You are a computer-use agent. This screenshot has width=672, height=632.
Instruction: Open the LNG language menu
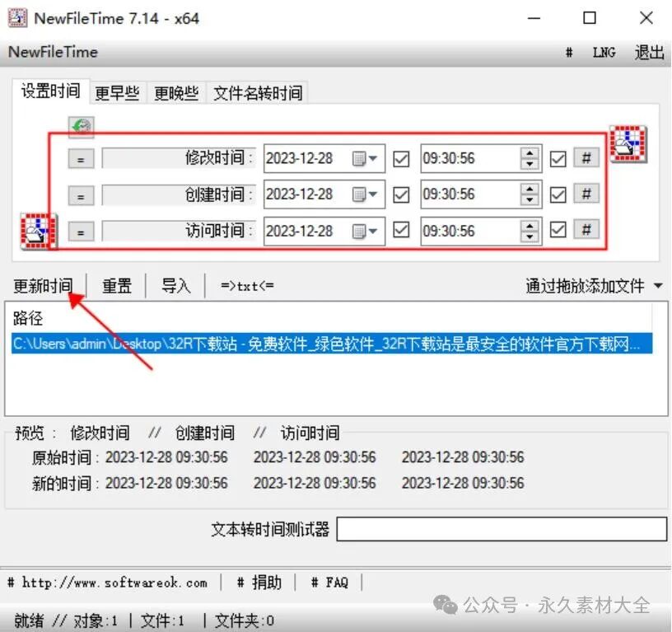pyautogui.click(x=604, y=52)
